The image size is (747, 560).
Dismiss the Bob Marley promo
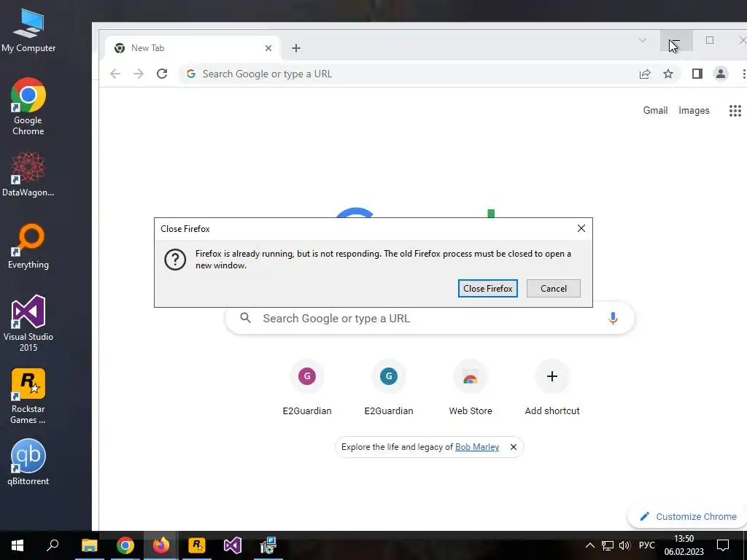click(513, 447)
